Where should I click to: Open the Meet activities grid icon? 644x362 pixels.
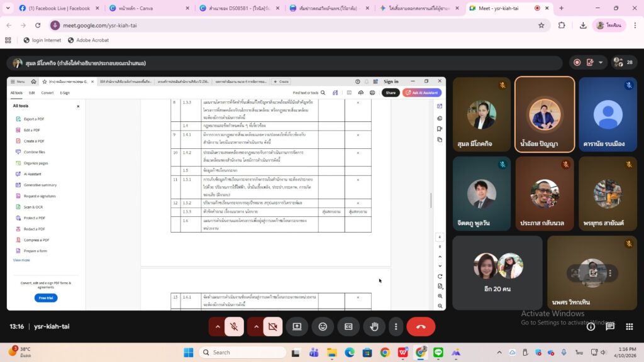[628, 327]
